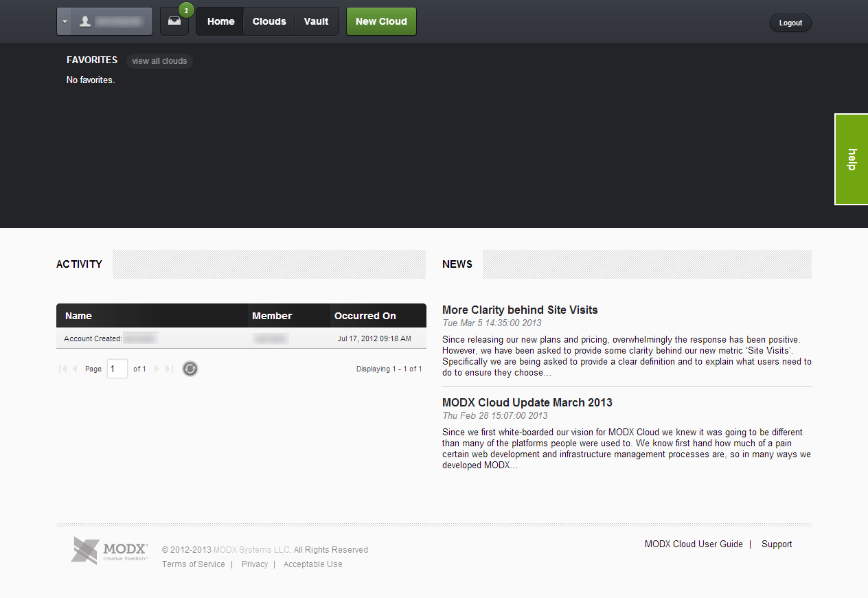Open the Terms of Service link
This screenshot has height=598, width=868.
tap(194, 564)
